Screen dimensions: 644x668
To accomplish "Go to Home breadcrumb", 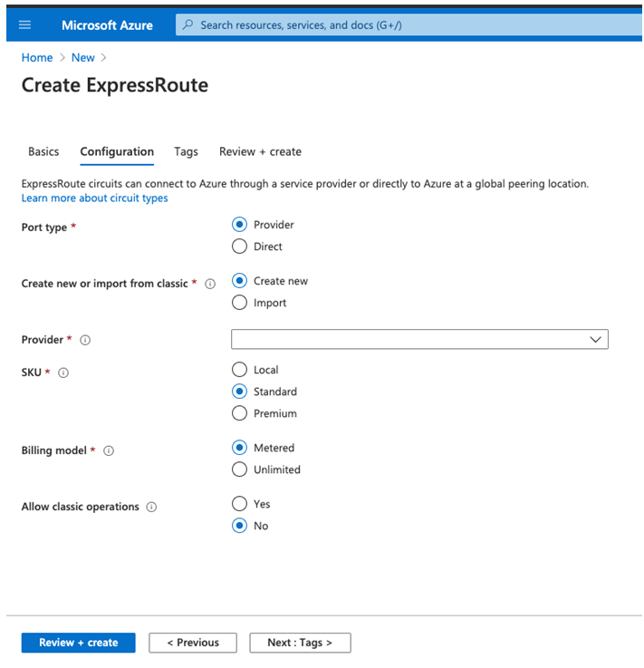I will coord(37,57).
